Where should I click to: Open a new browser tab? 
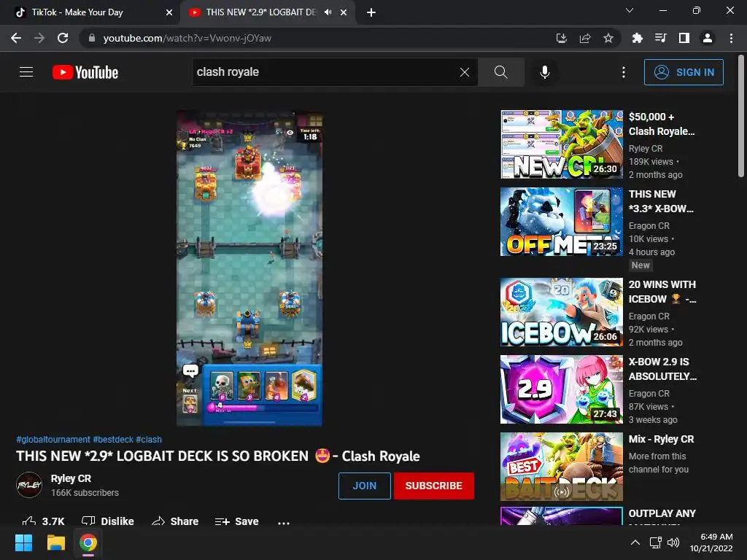point(371,12)
